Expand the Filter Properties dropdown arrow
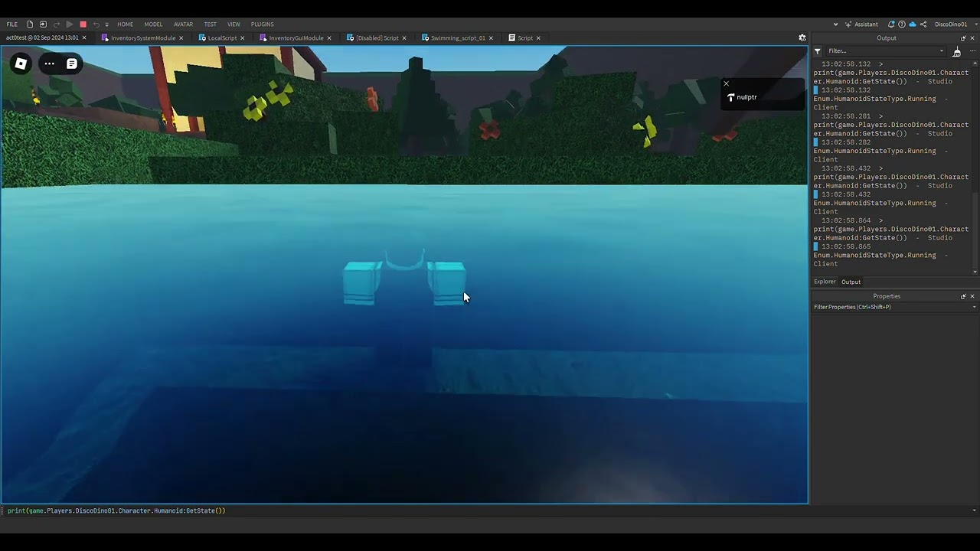Viewport: 980px width, 551px height. [974, 307]
